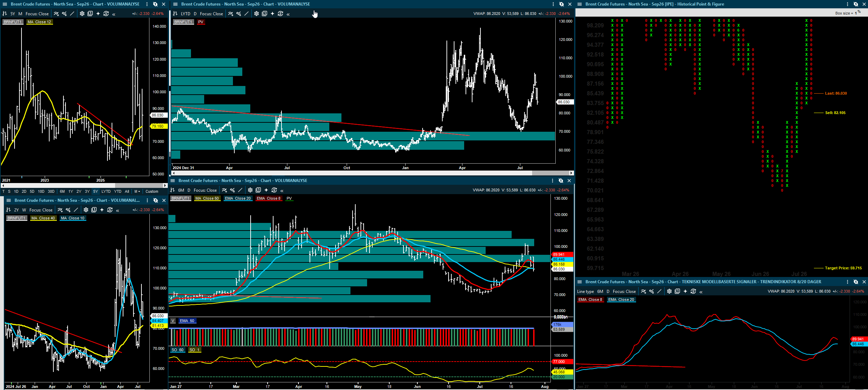Open the LYTD period dropdown in top-middle chart
The height and width of the screenshot is (390, 868).
[x=185, y=14]
